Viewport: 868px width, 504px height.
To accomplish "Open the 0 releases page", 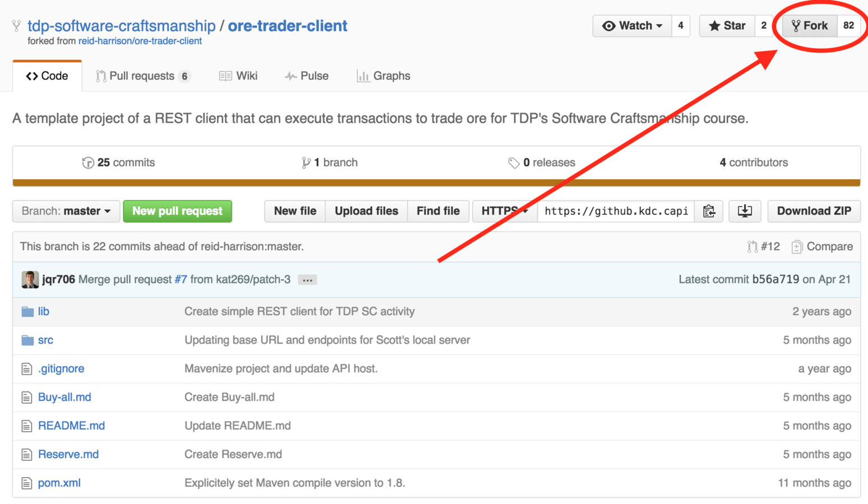I will [x=542, y=162].
